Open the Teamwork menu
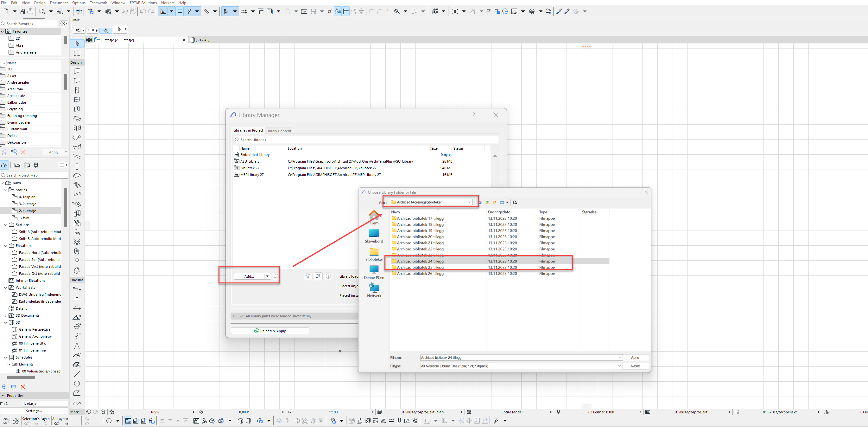 98,3
